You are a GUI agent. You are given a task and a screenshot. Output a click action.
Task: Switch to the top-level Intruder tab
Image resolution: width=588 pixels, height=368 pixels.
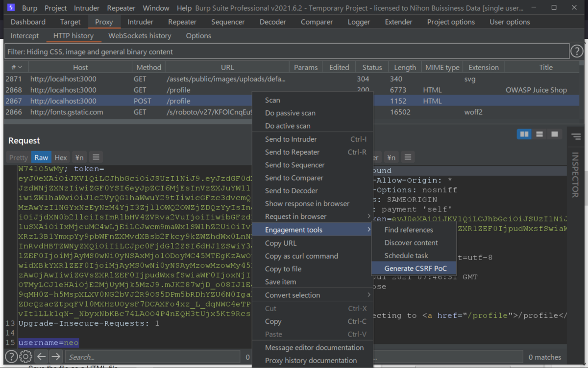[x=140, y=22]
